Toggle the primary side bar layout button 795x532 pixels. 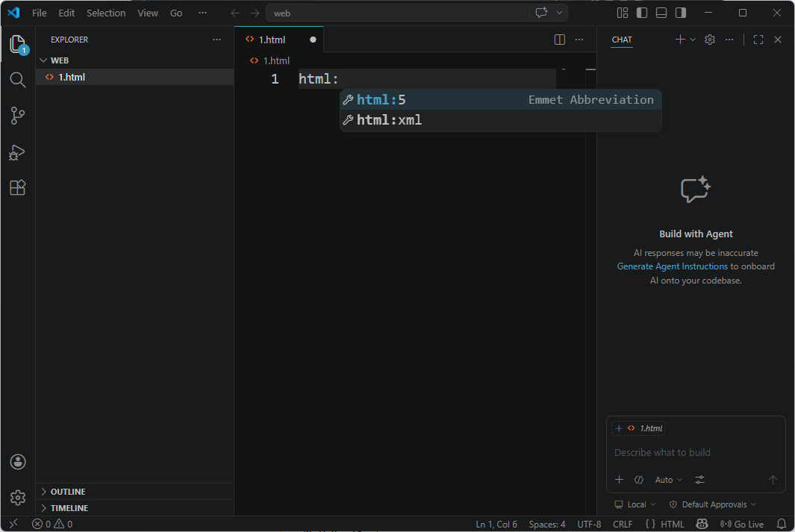click(x=642, y=13)
